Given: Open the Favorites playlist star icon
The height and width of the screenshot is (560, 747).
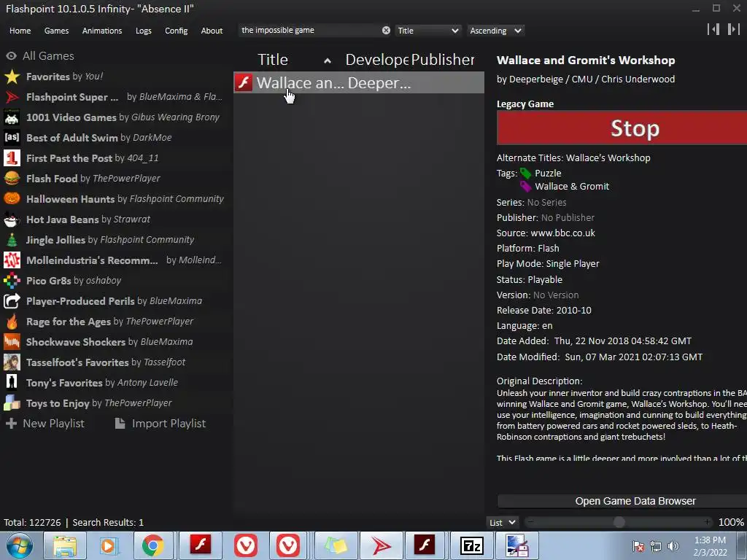Looking at the screenshot, I should pos(12,77).
